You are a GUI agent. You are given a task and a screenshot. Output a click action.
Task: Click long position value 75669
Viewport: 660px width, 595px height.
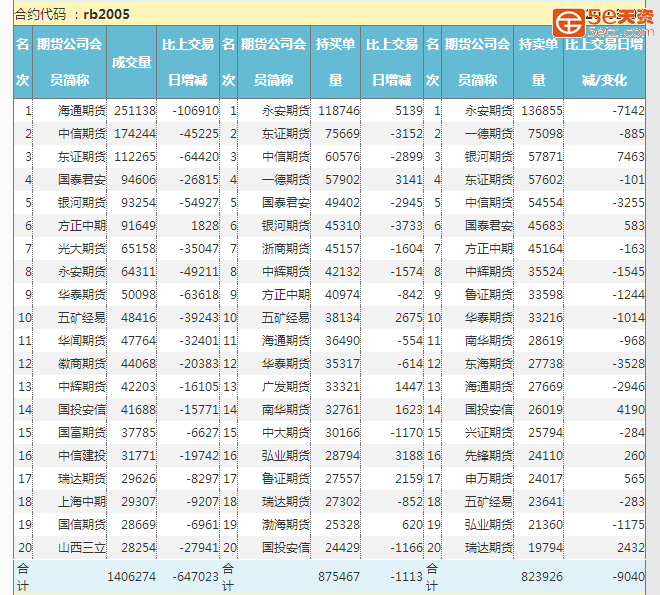[342, 134]
